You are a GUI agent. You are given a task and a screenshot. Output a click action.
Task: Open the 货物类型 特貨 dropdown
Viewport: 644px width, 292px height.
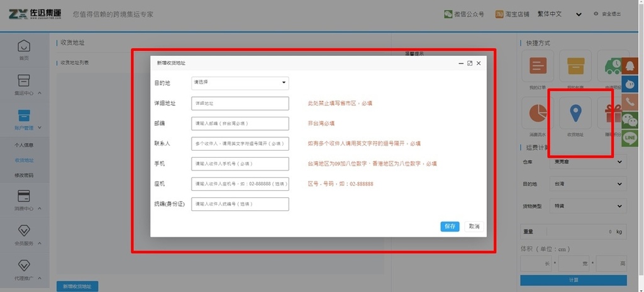[x=588, y=206]
